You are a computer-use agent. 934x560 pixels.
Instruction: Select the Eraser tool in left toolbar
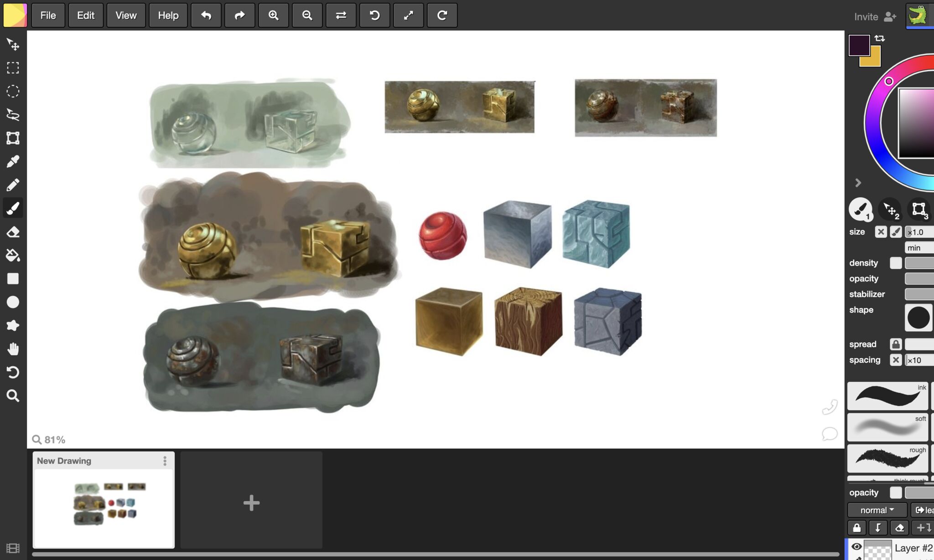[x=13, y=232]
